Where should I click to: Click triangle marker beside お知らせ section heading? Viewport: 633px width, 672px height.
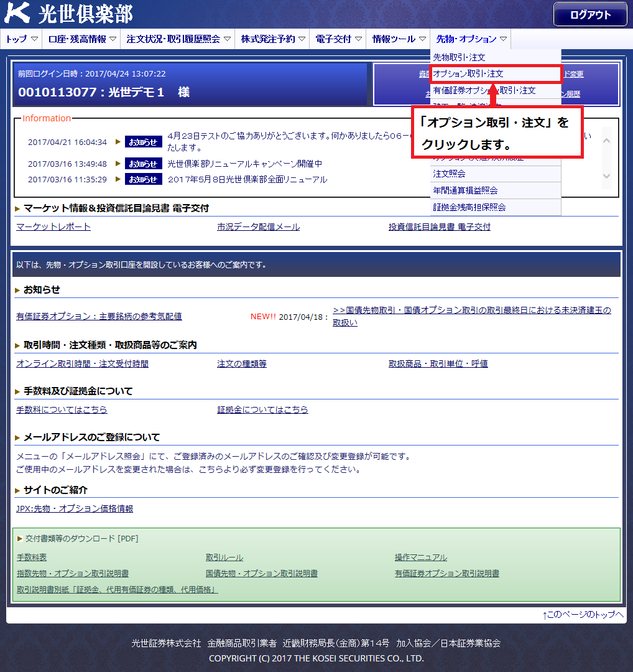(17, 290)
